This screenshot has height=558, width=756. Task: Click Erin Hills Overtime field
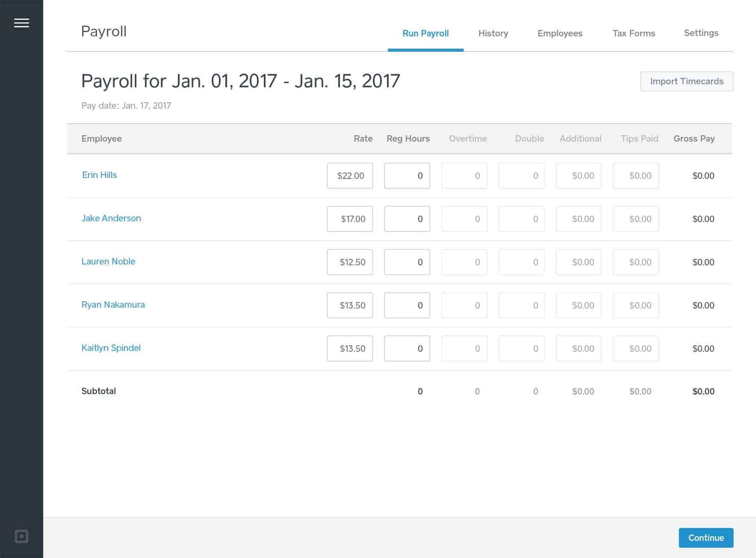coord(464,175)
